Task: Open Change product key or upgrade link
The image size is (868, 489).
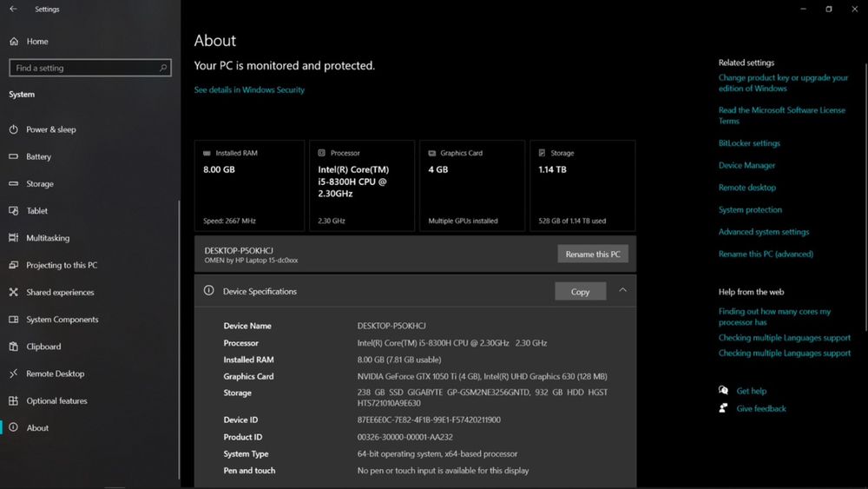Action: (x=783, y=83)
